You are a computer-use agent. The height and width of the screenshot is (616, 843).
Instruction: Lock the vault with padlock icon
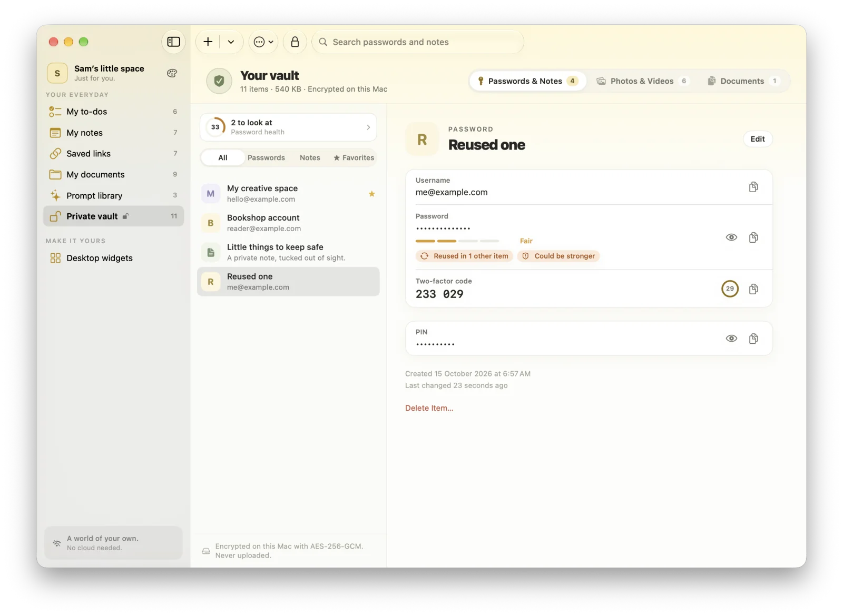295,42
